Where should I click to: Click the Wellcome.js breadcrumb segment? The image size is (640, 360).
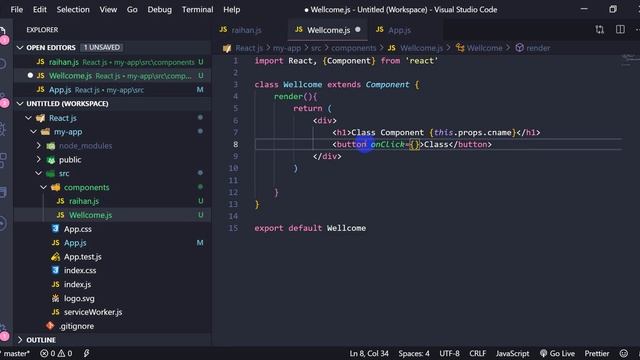pos(421,48)
